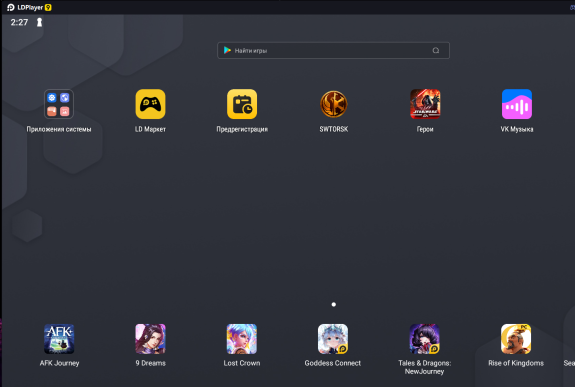Launch Rise of Kingdoms game
Viewport: 575px width, 387px height.
click(x=516, y=339)
